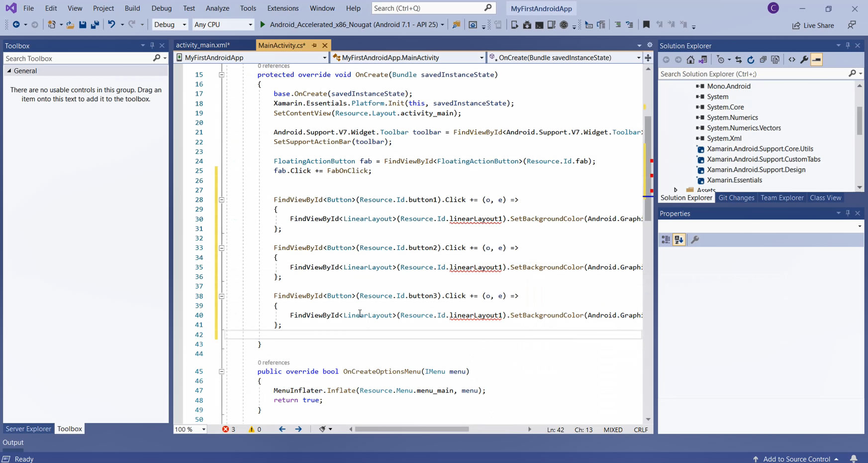Screen dimensions: 868x463
Task: Open the Build menu
Action: click(x=132, y=8)
